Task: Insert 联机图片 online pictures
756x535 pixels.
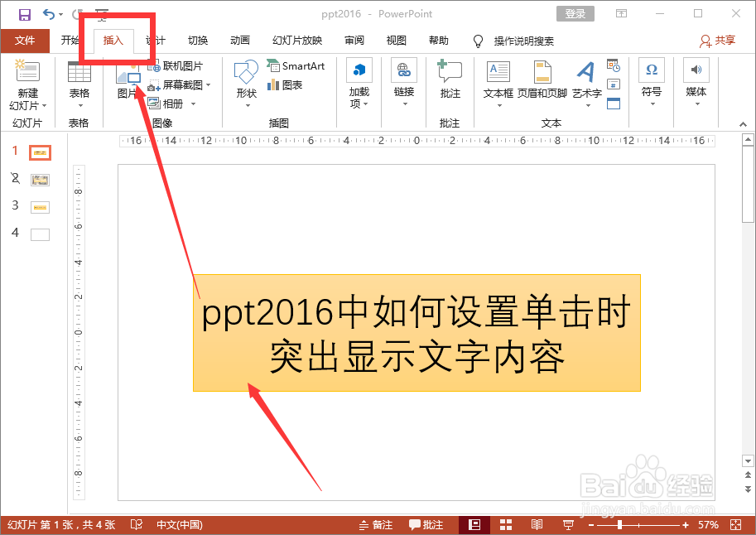Action: (176, 66)
